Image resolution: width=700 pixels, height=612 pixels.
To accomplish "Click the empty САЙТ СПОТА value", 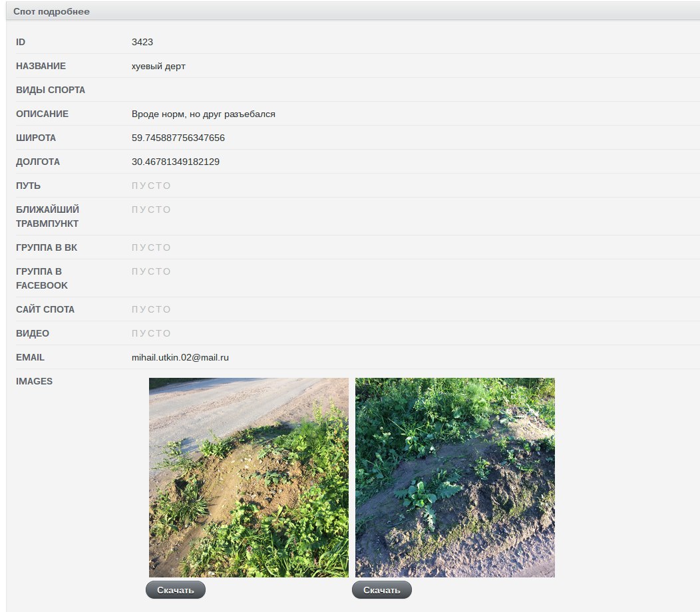I will (151, 309).
